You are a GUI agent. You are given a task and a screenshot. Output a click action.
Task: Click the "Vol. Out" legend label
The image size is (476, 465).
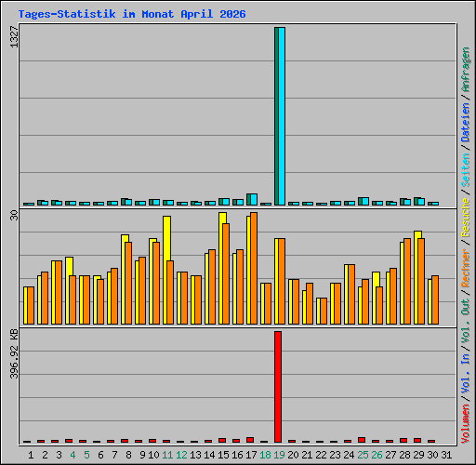(x=466, y=321)
